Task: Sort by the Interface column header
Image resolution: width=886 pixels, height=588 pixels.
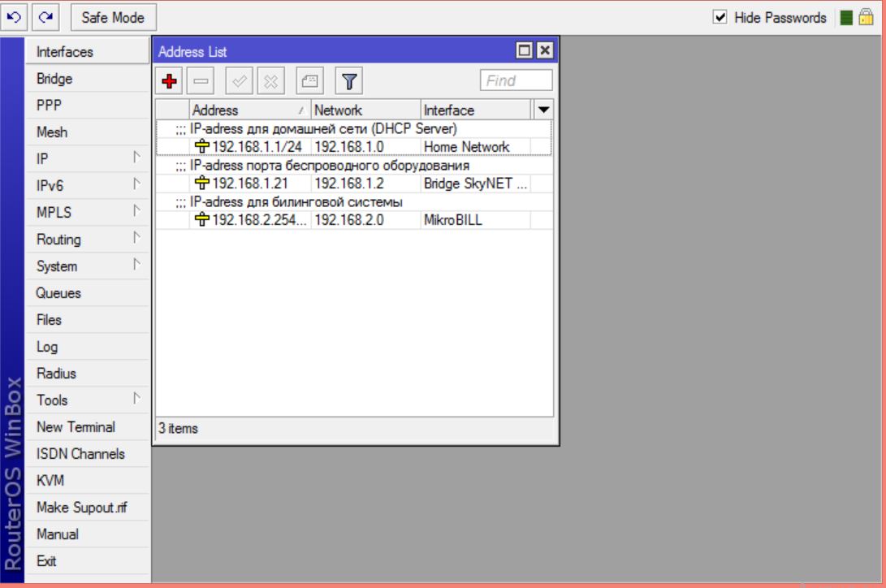Action: tap(476, 110)
